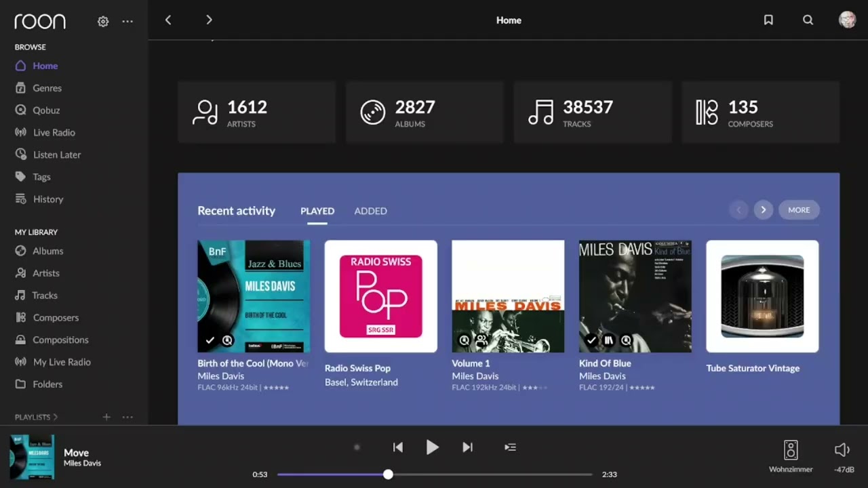Open the play queue icon
This screenshot has width=868, height=488.
click(510, 447)
